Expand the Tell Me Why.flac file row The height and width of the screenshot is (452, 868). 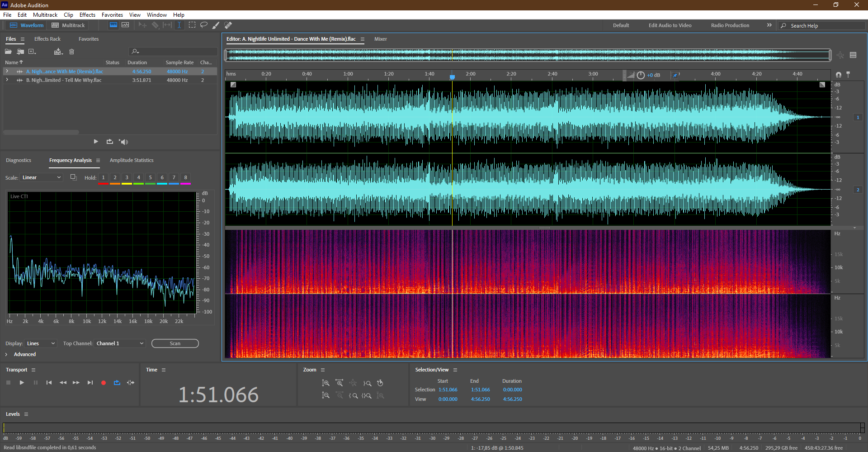[7, 80]
